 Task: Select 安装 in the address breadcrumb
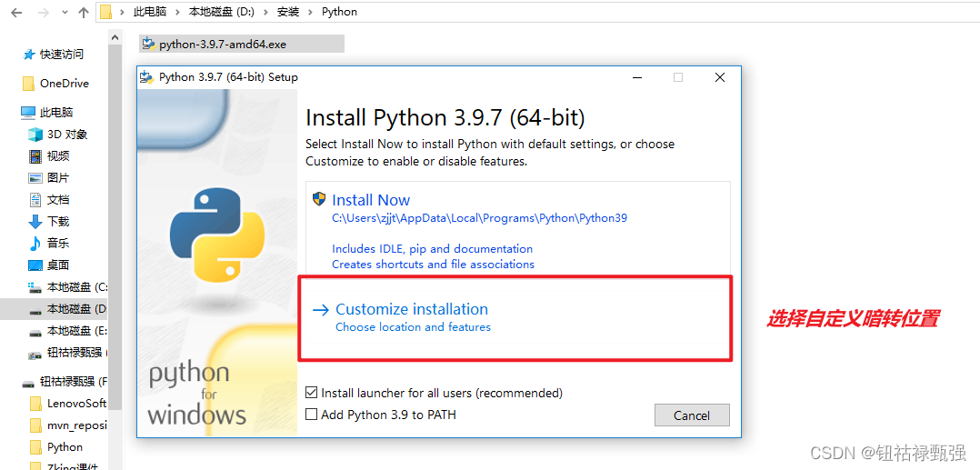(289, 12)
